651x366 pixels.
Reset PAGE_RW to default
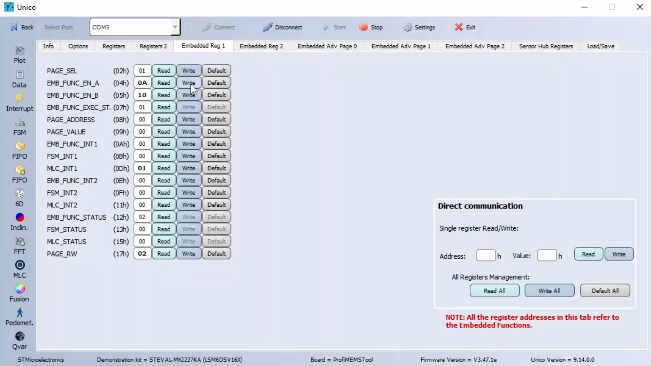[216, 254]
